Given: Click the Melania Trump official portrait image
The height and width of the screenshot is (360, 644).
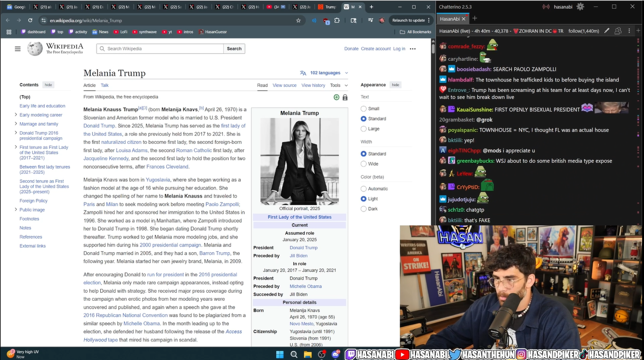Looking at the screenshot, I should point(299,162).
